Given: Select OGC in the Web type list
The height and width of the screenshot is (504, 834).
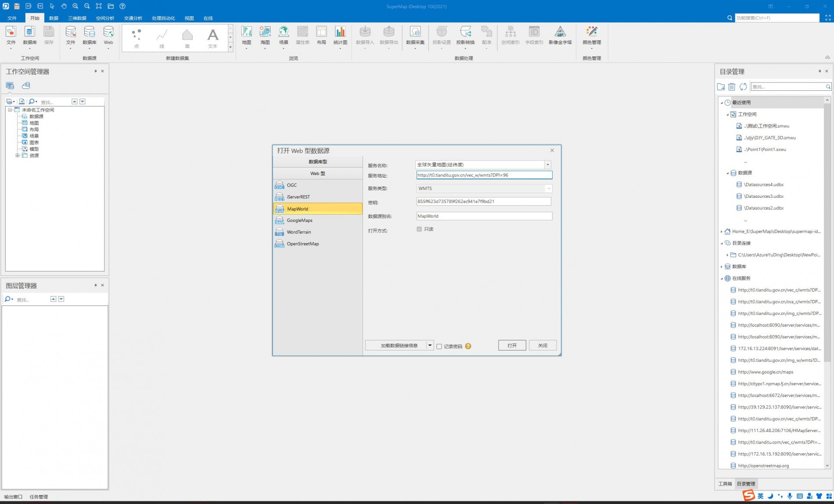Looking at the screenshot, I should click(x=318, y=185).
